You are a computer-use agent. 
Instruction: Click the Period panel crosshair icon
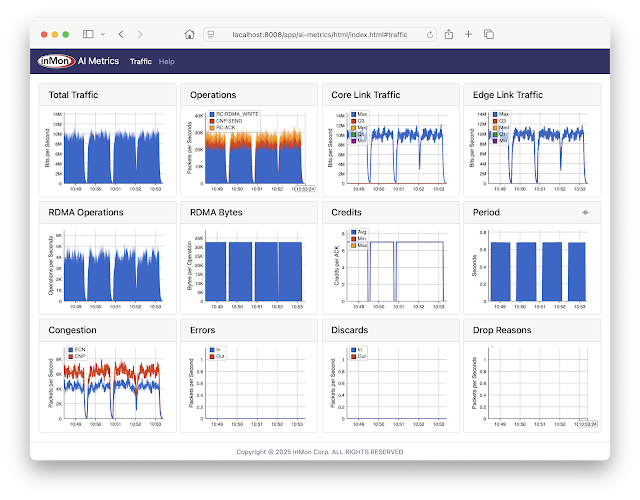585,212
